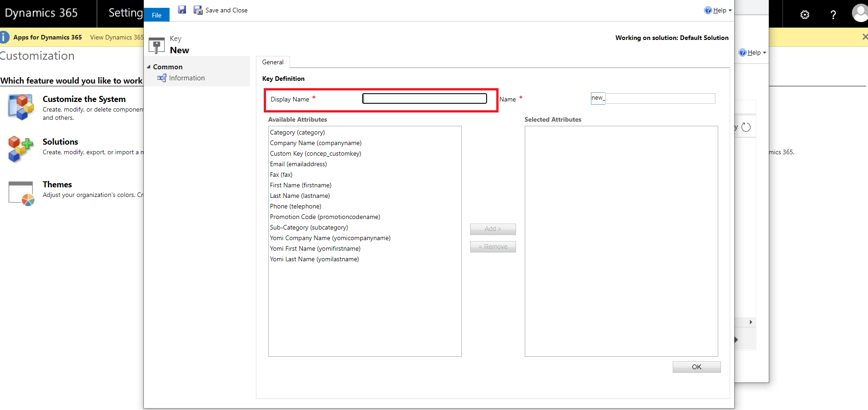
Task: Select Company Name (companyname) attribute
Action: pos(316,143)
